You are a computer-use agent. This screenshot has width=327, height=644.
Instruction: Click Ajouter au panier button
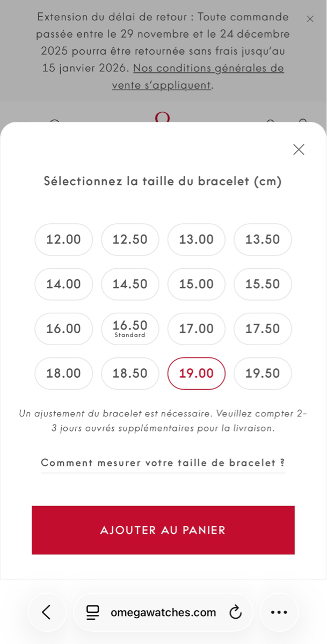coord(163,530)
